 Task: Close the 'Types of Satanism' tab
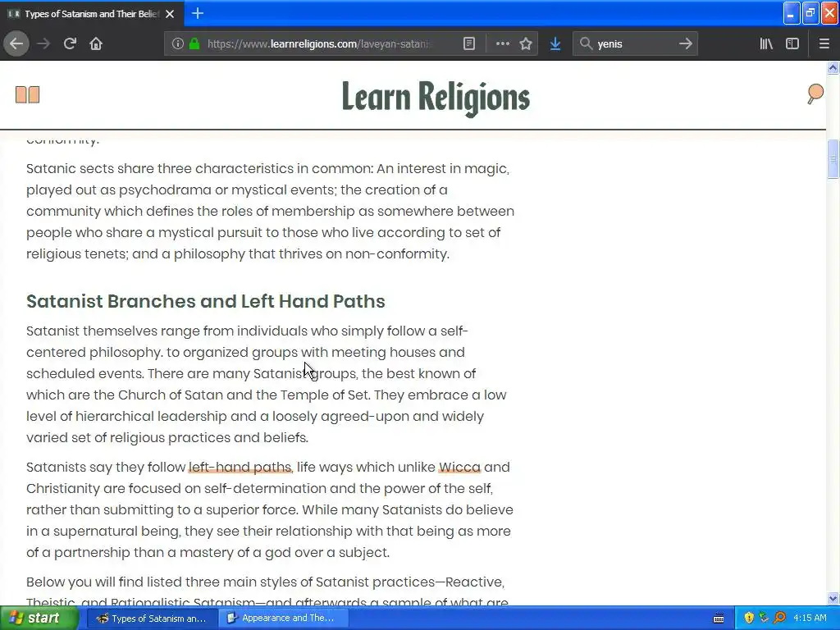click(x=170, y=14)
